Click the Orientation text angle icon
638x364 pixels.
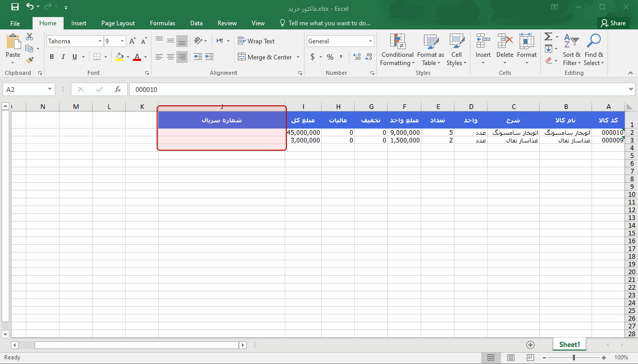(x=198, y=41)
